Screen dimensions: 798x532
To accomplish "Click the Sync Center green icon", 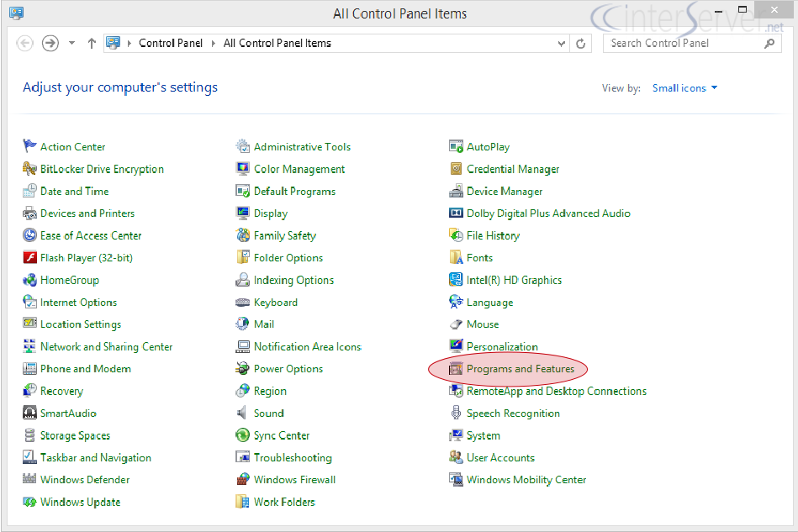I will (242, 435).
